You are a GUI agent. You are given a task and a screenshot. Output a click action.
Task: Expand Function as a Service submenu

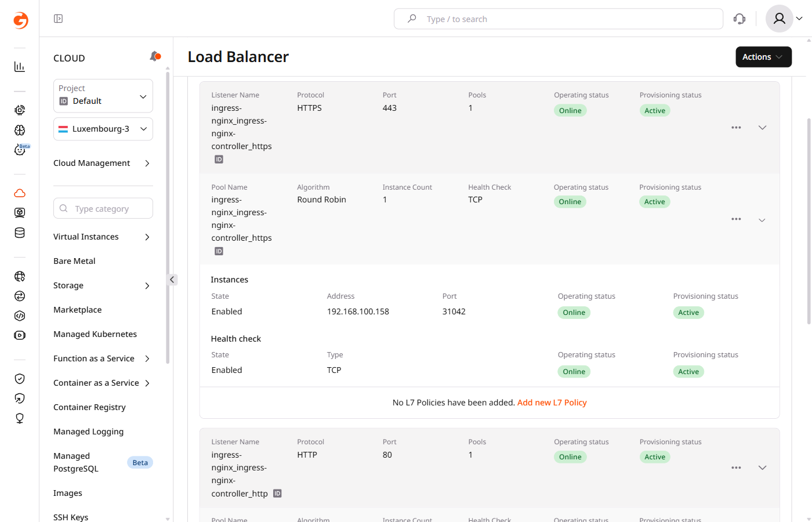pos(102,358)
